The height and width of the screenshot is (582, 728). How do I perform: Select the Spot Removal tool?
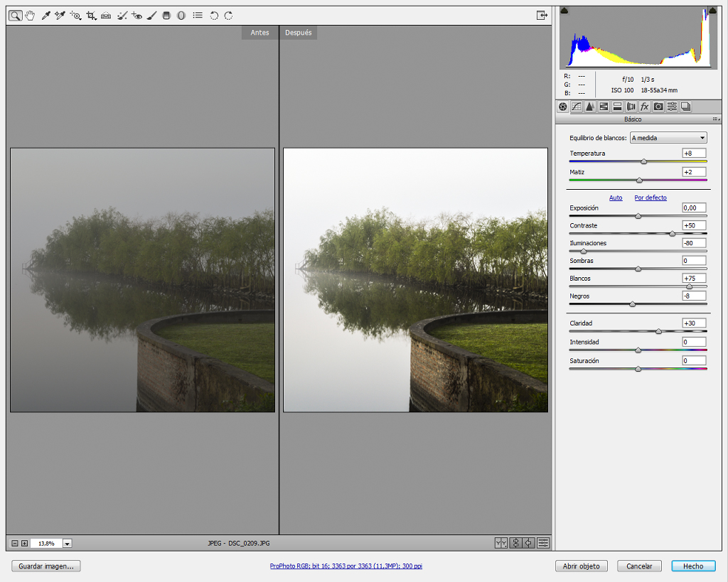122,16
